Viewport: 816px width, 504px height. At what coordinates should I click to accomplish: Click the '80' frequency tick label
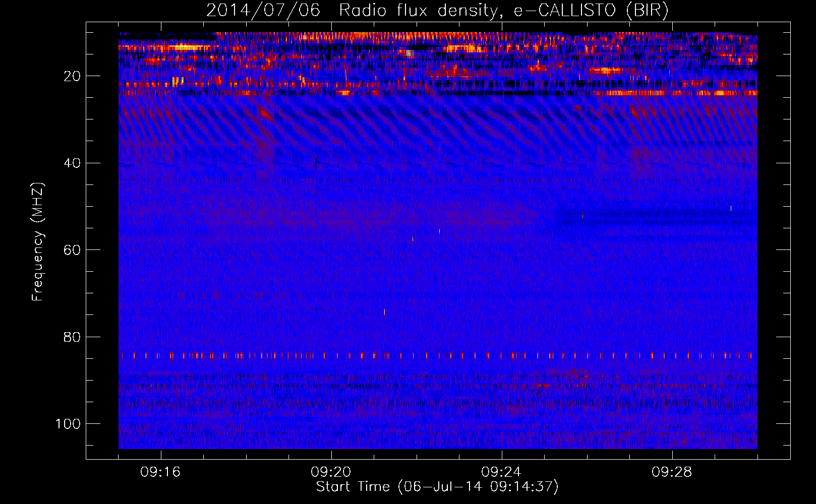tap(72, 337)
